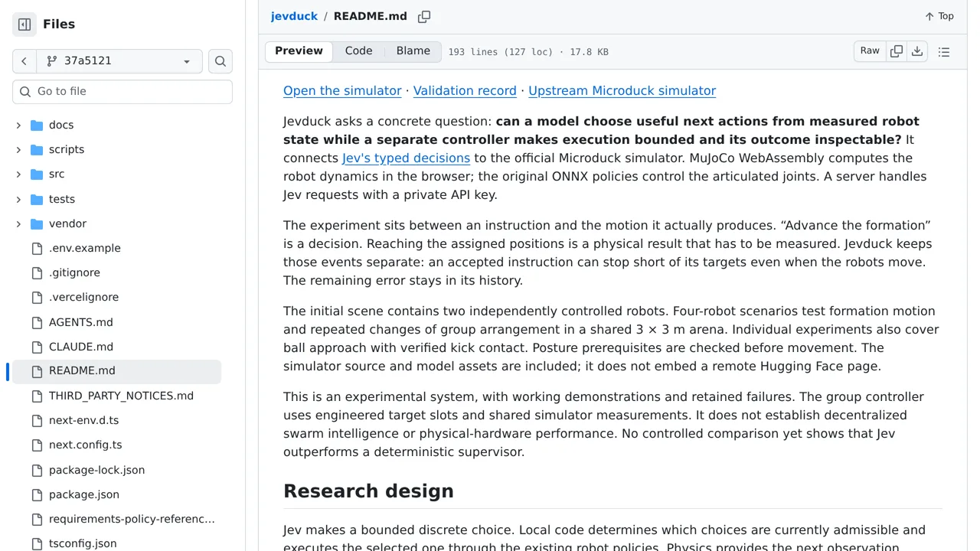Click the package.json file icon

[37, 495]
